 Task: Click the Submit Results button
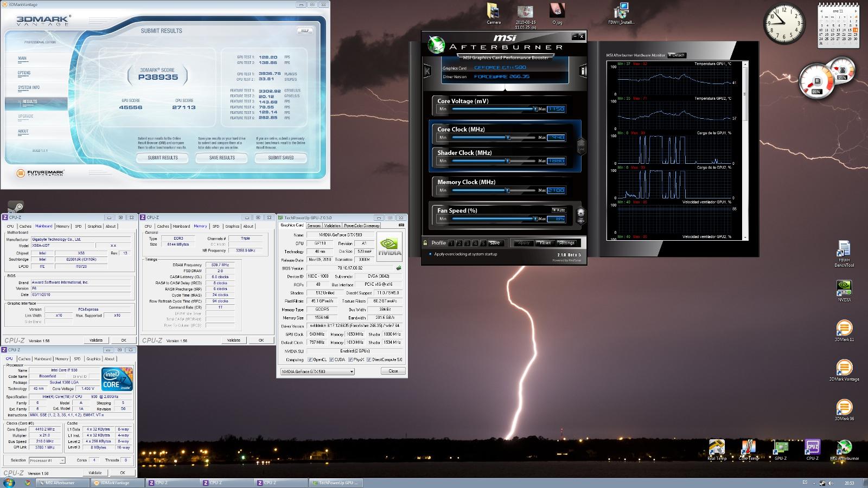tap(163, 158)
